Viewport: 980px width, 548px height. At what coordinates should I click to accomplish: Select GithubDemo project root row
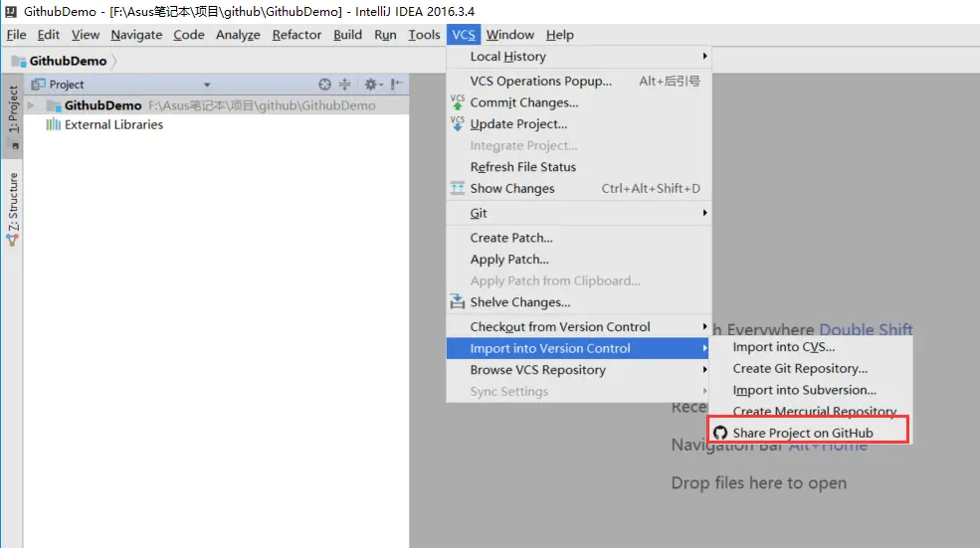point(216,105)
